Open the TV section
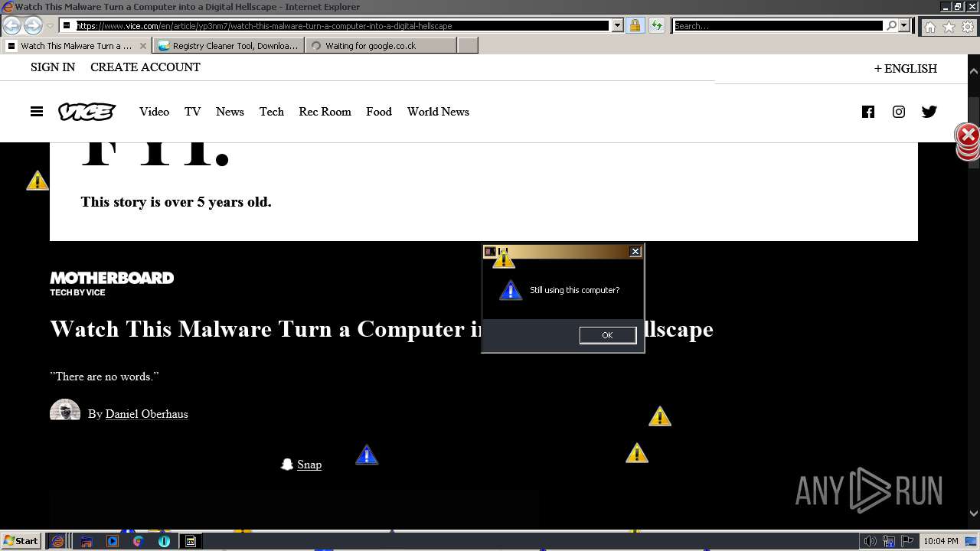Screen dimensions: 980x551 [x=192, y=112]
